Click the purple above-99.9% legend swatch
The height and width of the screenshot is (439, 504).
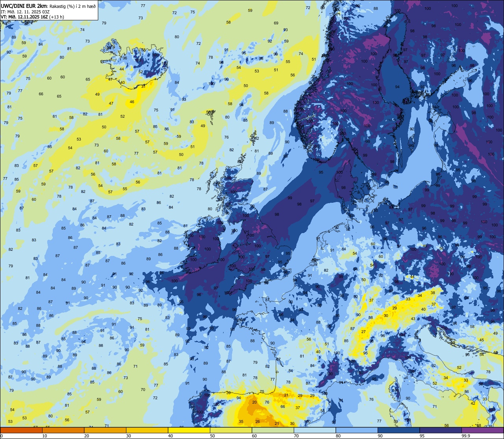pos(482,430)
